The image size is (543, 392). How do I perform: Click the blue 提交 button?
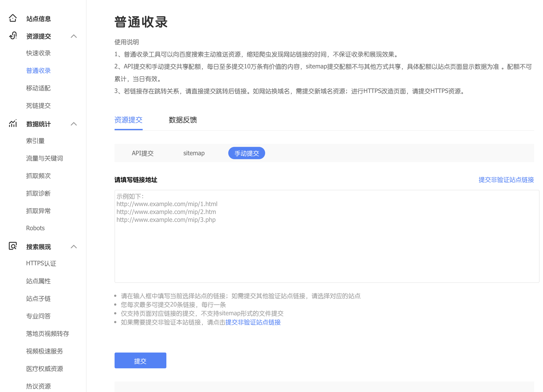(140, 360)
